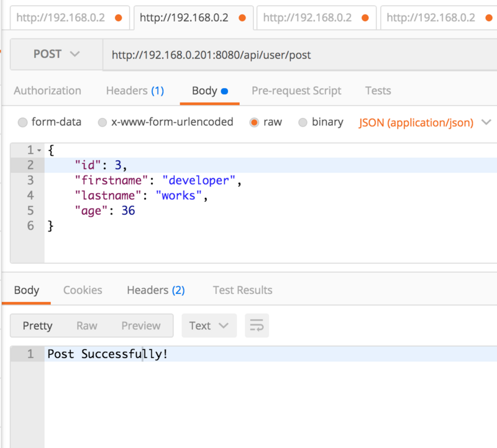Select the raw body option
Image resolution: width=497 pixels, height=448 pixels.
[254, 122]
